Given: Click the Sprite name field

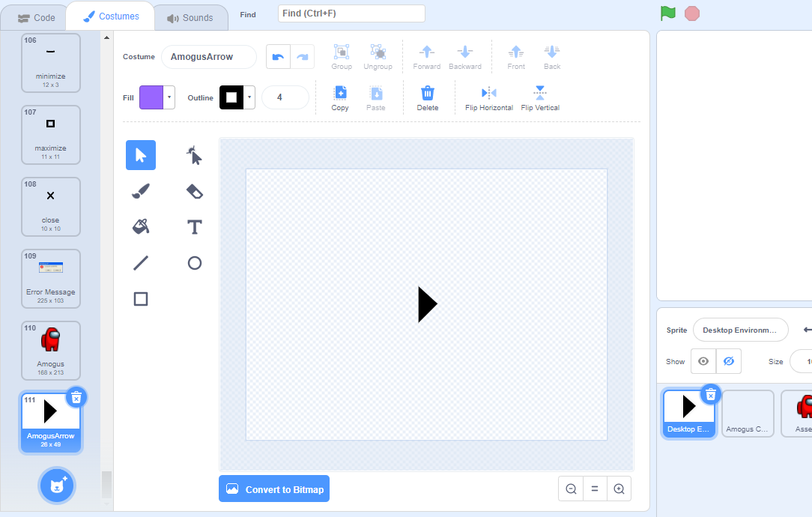Looking at the screenshot, I should tap(741, 330).
